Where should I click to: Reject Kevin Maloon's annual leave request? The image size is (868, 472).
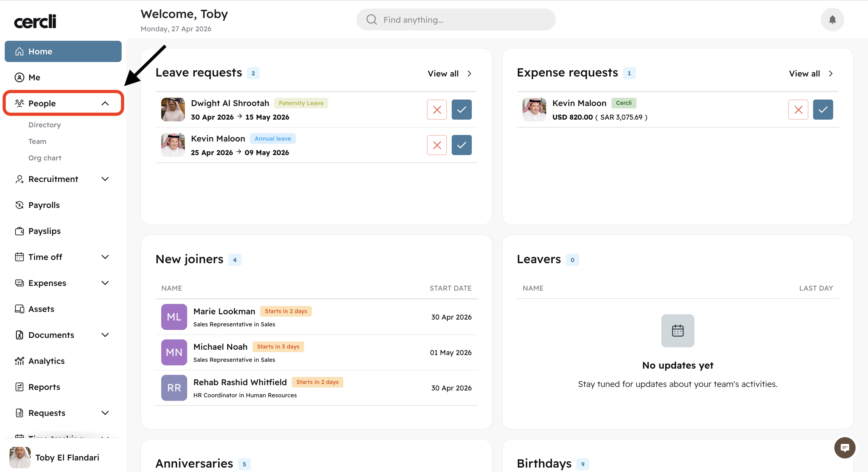437,145
